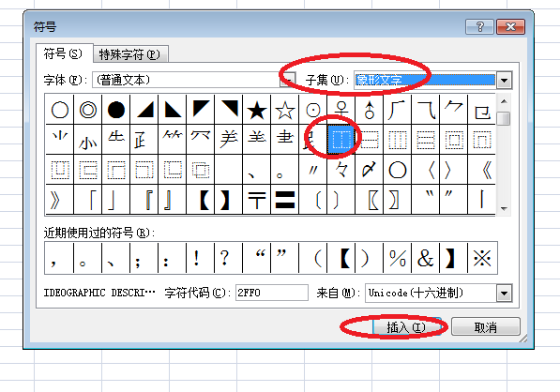Select the solid black star symbol
The image size is (560, 392).
257,110
